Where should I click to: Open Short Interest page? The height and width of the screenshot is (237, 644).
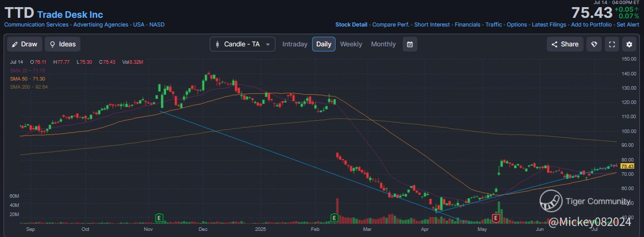pyautogui.click(x=432, y=24)
